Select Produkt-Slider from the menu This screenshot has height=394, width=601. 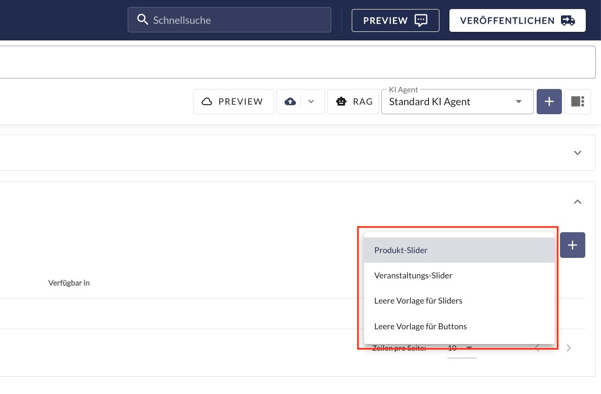click(459, 250)
